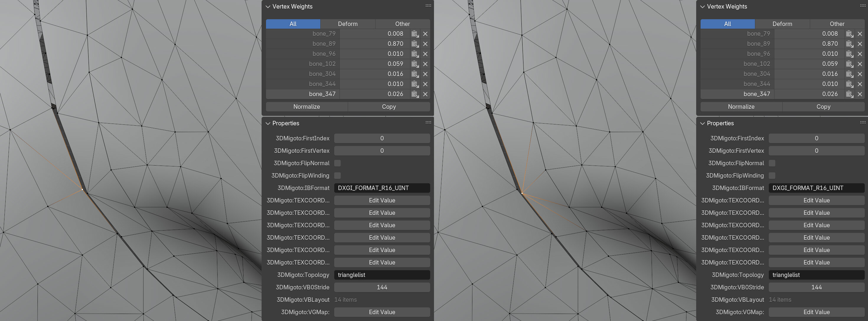Remove vertex from bone_96 in left panel

(x=425, y=54)
